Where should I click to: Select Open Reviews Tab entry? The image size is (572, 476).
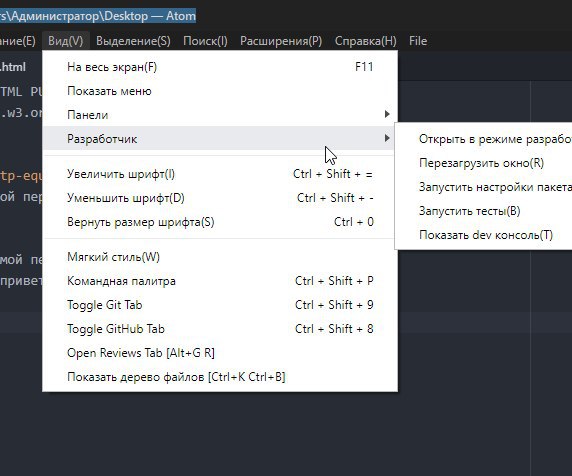pyautogui.click(x=220, y=353)
